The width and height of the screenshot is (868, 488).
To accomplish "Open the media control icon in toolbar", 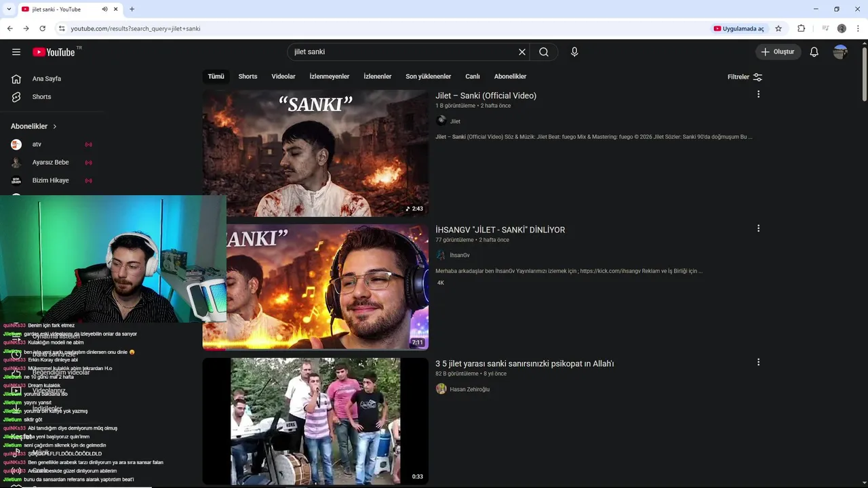I will (x=825, y=28).
